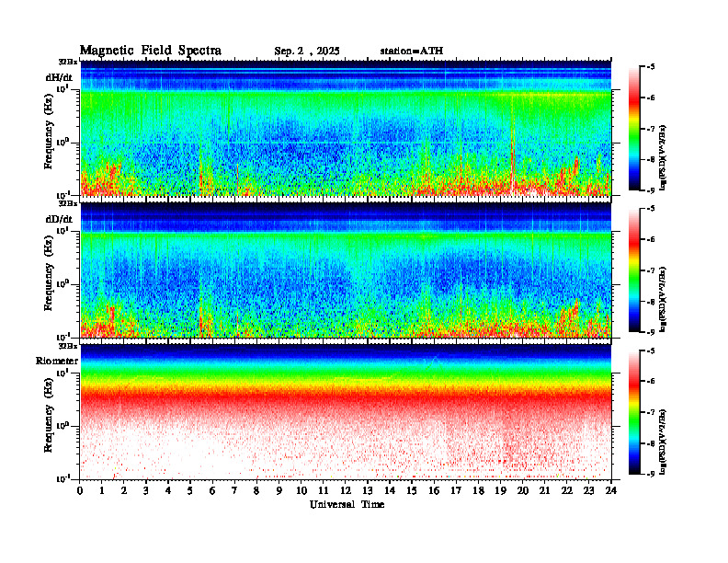The height and width of the screenshot is (563, 728).
Task: Click hour "11" tick label on time axis
Action: coord(324,490)
